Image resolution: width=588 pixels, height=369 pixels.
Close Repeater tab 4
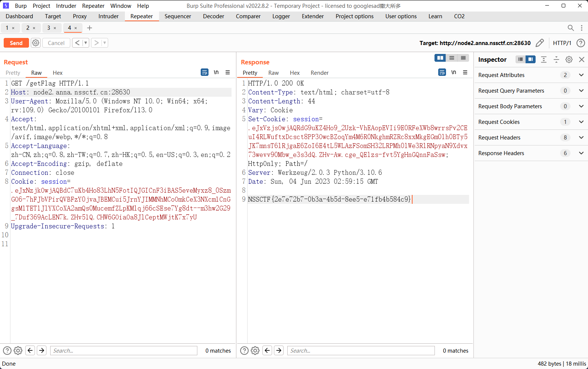[76, 28]
